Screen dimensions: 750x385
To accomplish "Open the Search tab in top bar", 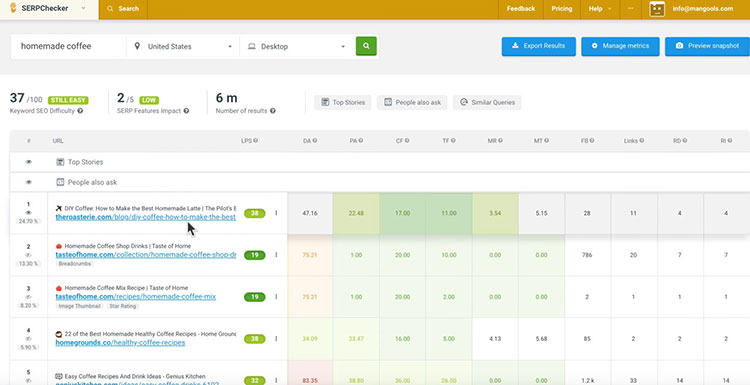I will point(123,9).
